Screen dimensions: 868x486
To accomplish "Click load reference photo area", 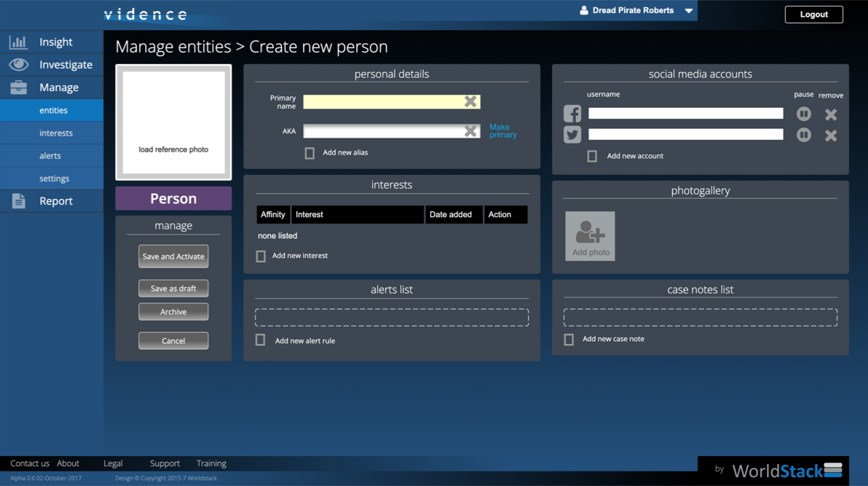I will pyautogui.click(x=173, y=122).
